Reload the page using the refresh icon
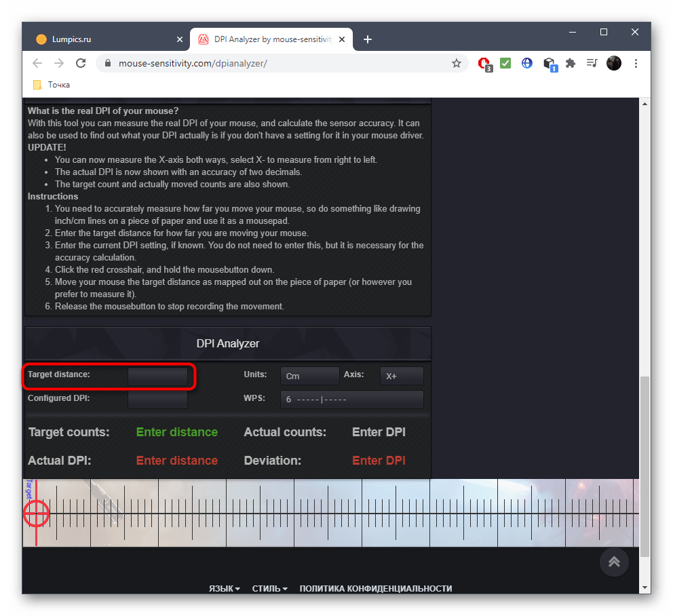The image size is (673, 616). click(x=81, y=63)
